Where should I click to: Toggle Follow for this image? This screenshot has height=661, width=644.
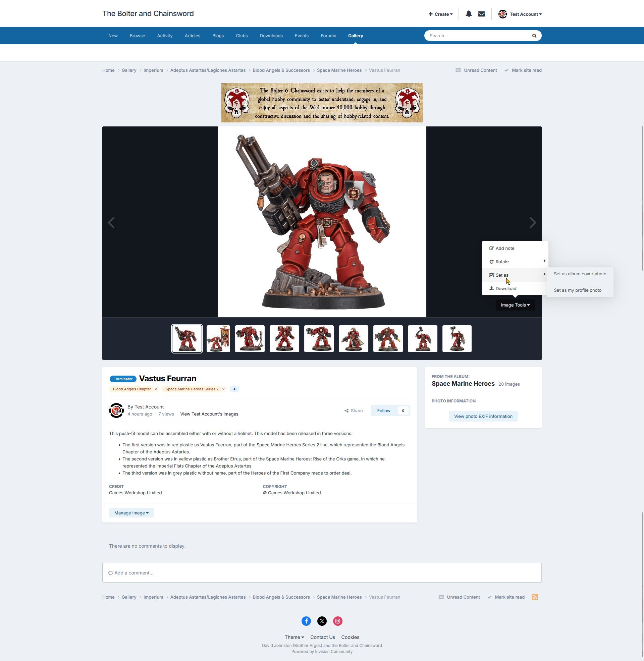[x=384, y=410]
